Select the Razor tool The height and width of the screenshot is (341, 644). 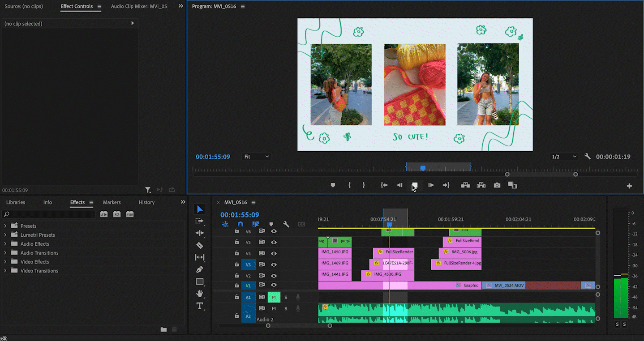[200, 245]
